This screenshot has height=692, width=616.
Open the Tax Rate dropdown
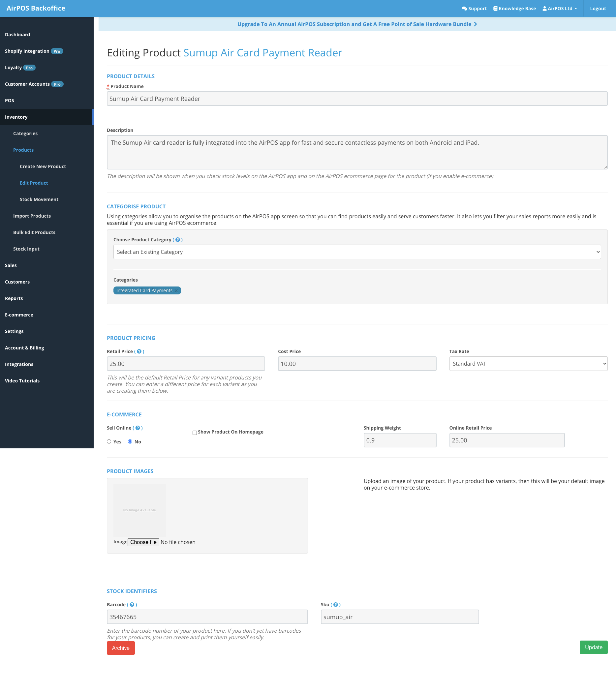tap(528, 364)
